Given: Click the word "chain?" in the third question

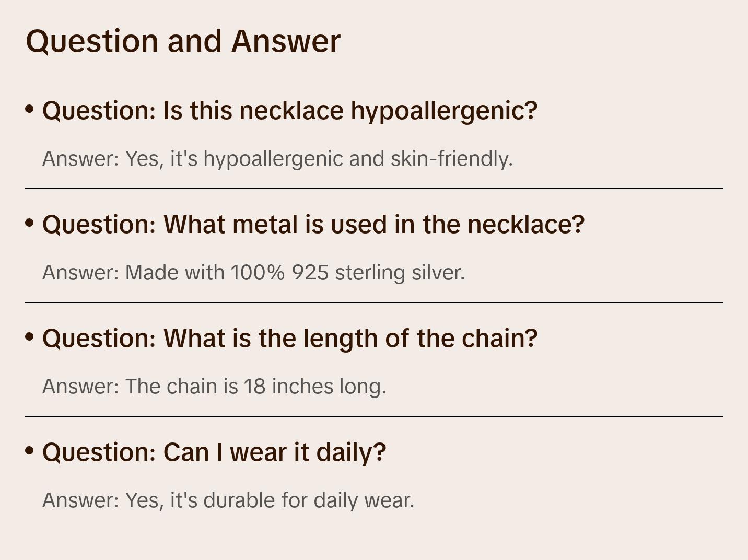Looking at the screenshot, I should pos(499,339).
